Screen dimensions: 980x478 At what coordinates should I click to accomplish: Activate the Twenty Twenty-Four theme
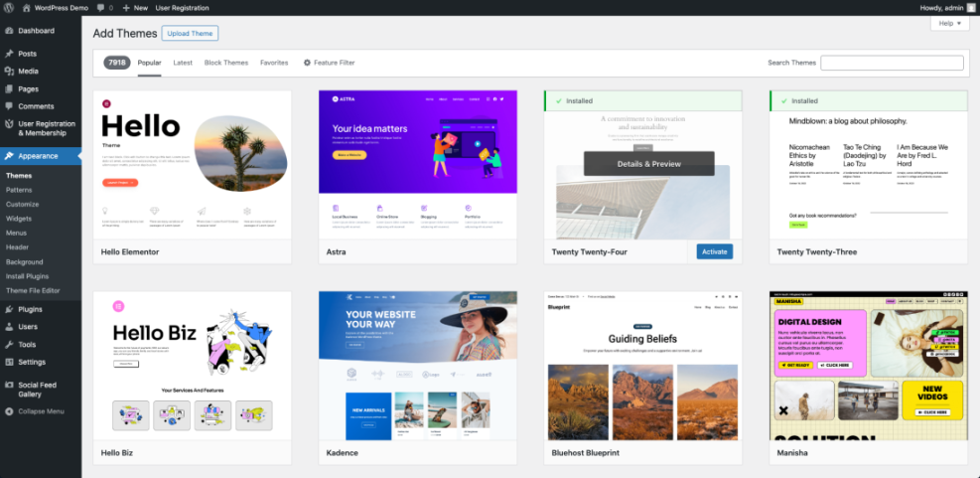(714, 251)
